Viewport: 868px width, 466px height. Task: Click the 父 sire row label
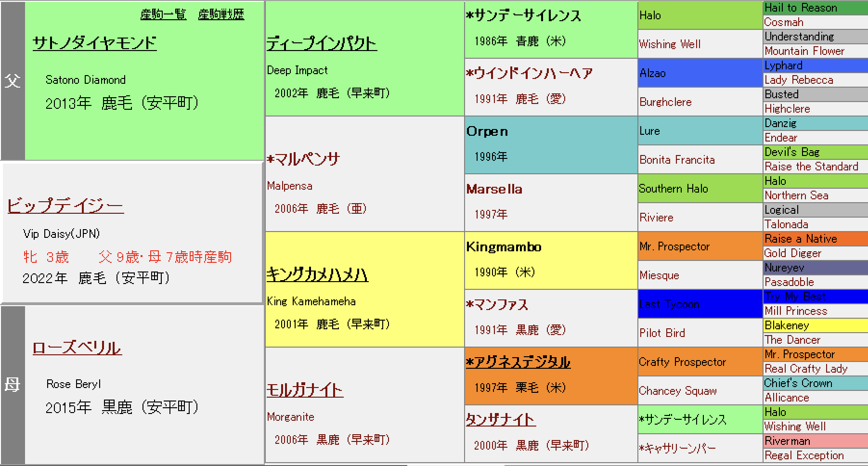pyautogui.click(x=13, y=81)
